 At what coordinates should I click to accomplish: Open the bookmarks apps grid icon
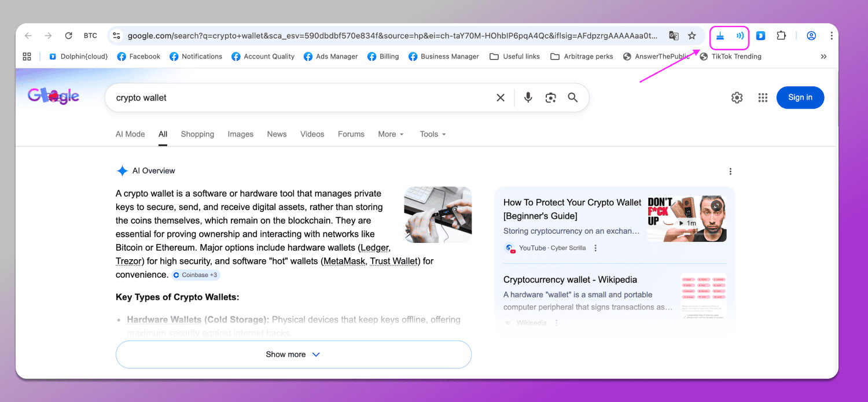click(27, 56)
